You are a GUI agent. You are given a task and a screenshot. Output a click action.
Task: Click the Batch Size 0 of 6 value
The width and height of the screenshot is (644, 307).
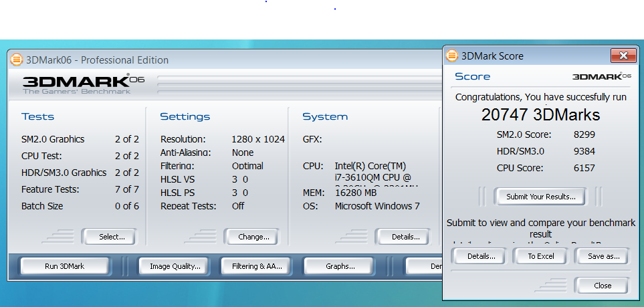[x=127, y=206]
